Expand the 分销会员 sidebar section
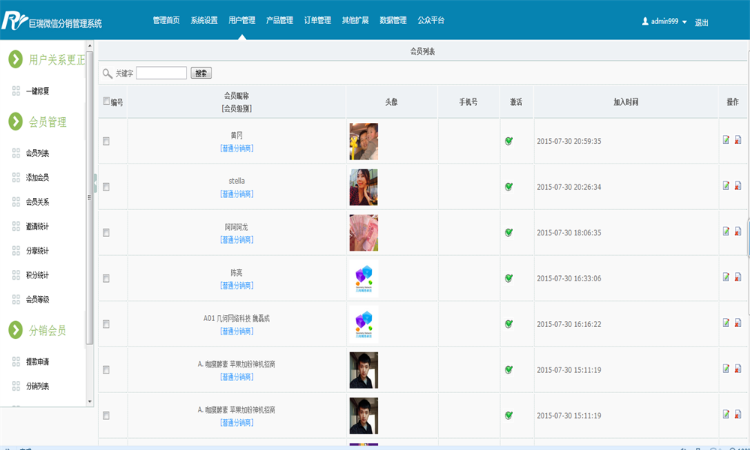Screen dimensions: 750x450 [37, 330]
